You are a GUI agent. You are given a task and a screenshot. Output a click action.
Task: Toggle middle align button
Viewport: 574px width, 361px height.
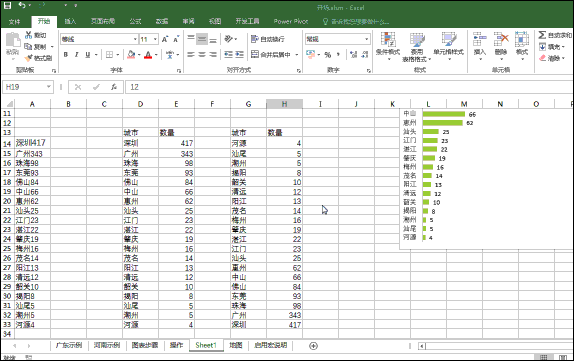point(202,39)
